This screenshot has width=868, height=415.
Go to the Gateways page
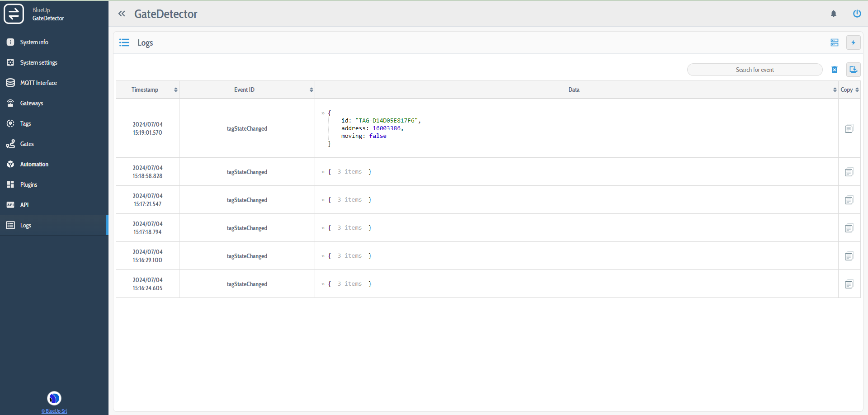(x=32, y=103)
